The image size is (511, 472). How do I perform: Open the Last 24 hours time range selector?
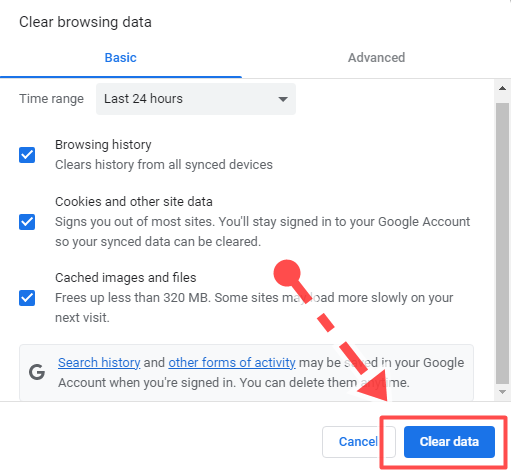tap(196, 99)
